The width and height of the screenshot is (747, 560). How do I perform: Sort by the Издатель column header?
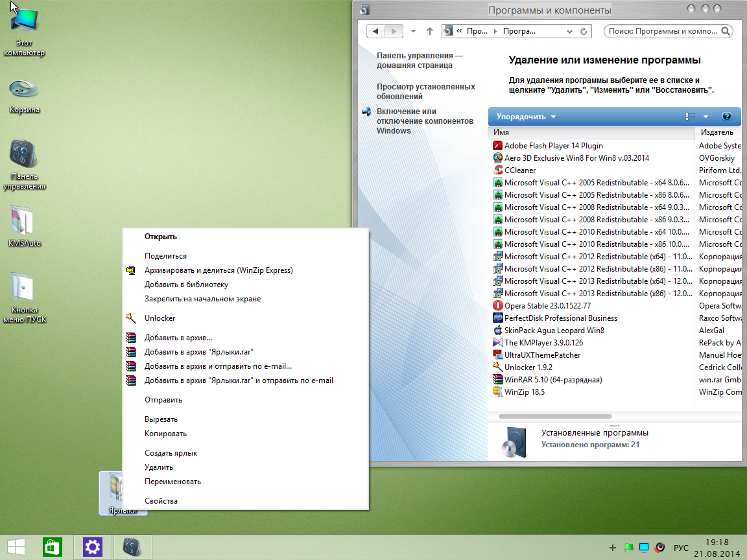(x=718, y=132)
